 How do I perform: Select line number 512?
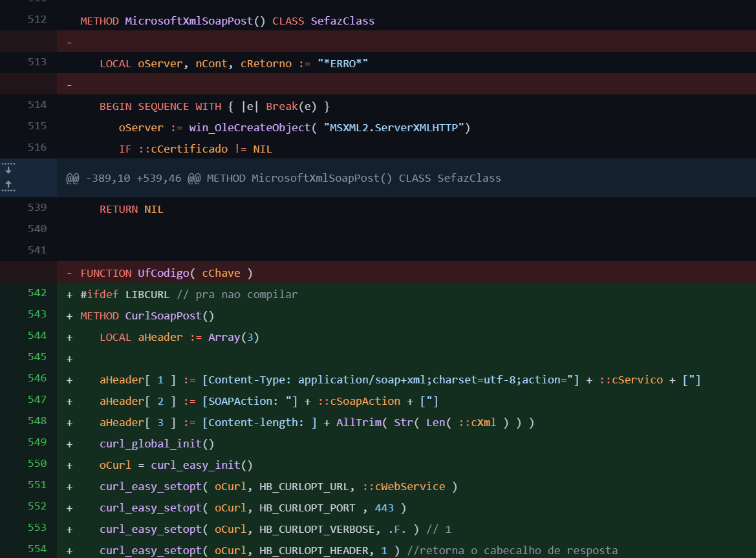coord(37,19)
